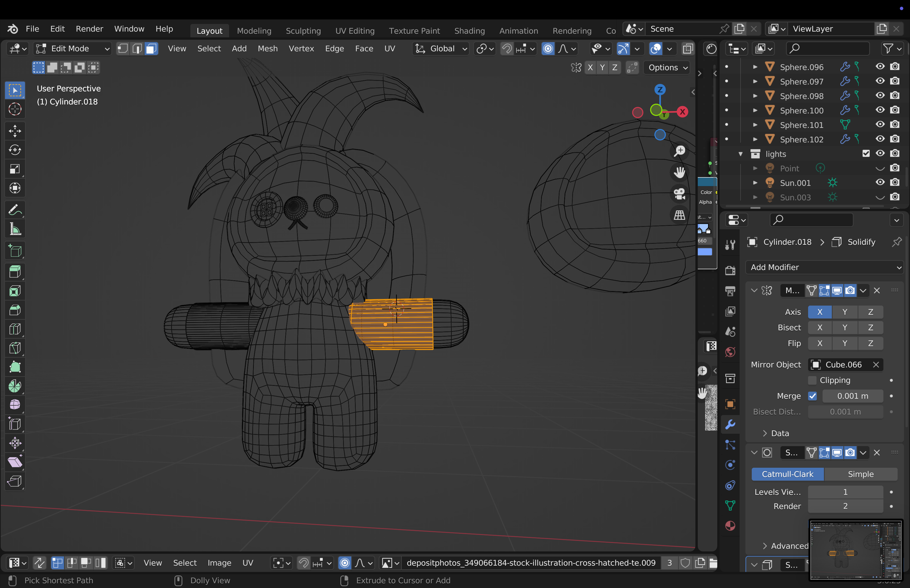Activate the Measure tool
The width and height of the screenshot is (910, 588).
point(15,229)
